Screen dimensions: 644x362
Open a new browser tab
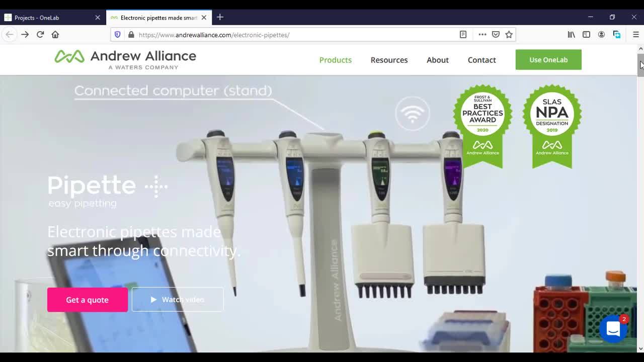point(220,17)
